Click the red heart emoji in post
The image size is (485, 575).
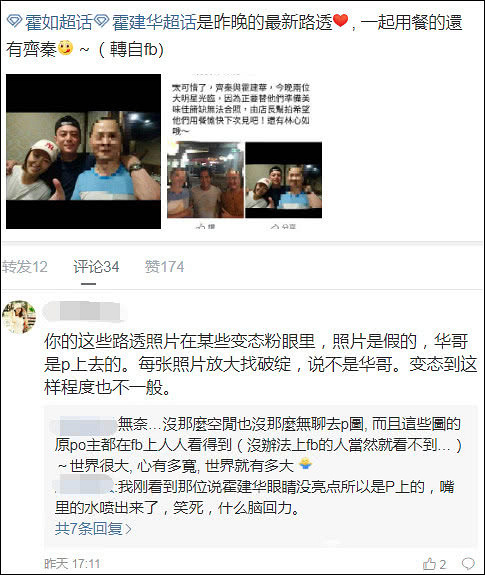(x=340, y=21)
